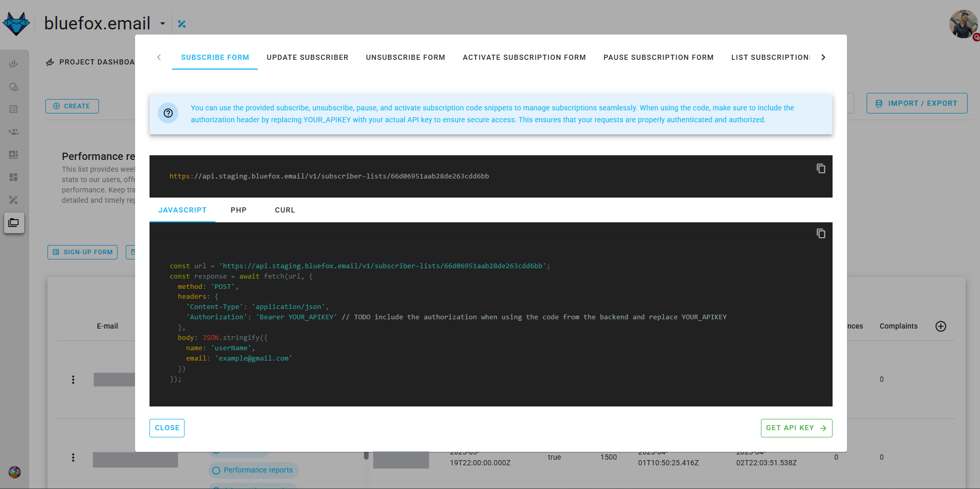Image resolution: width=980 pixels, height=489 pixels.
Task: Switch to Pause Subscription Form tab
Action: tap(658, 57)
